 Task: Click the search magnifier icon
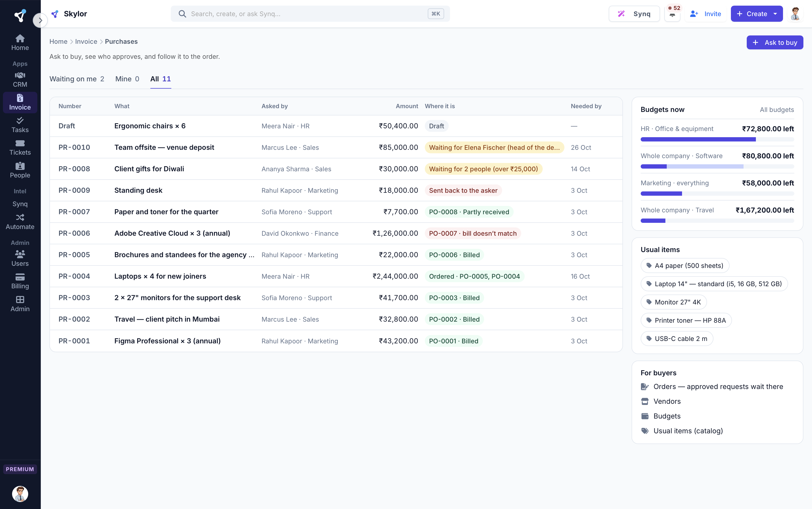click(x=182, y=14)
